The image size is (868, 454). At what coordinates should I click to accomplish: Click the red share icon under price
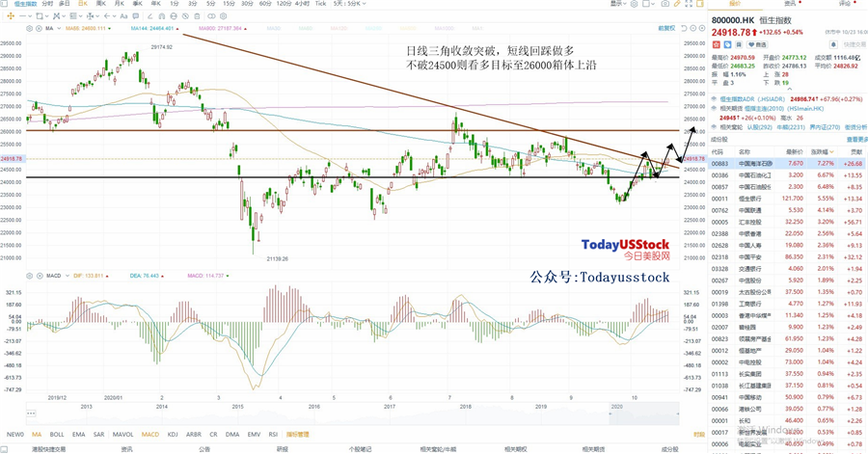(717, 44)
